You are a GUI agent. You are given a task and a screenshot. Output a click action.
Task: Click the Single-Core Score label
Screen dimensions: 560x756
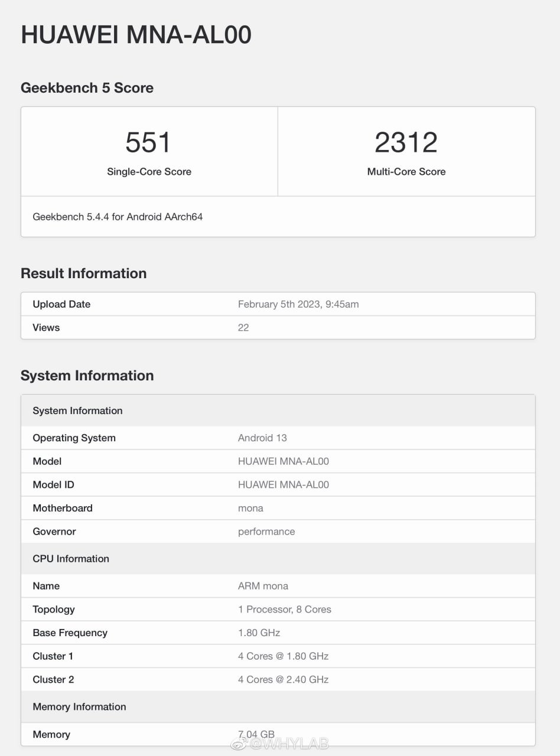coord(148,171)
